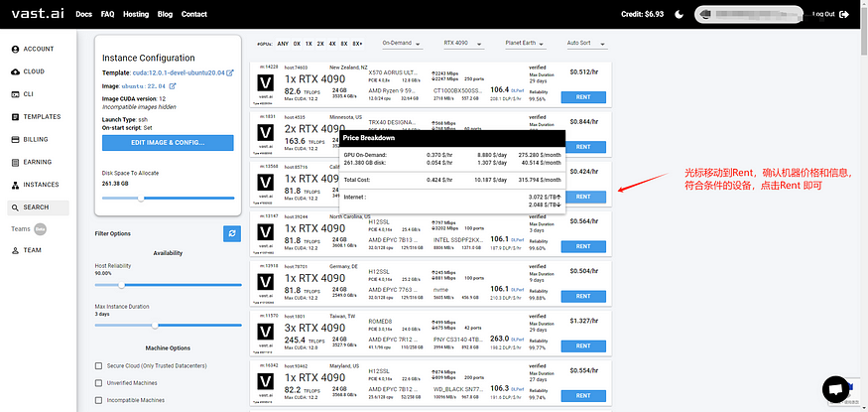
Task: Enable the Incompatible Machines checkbox
Action: click(98, 400)
